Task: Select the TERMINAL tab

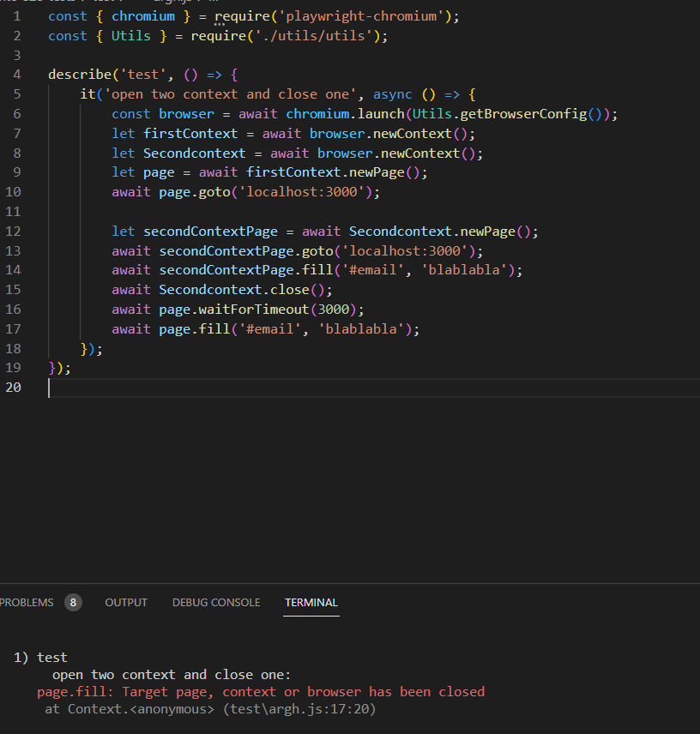Action: [x=311, y=602]
